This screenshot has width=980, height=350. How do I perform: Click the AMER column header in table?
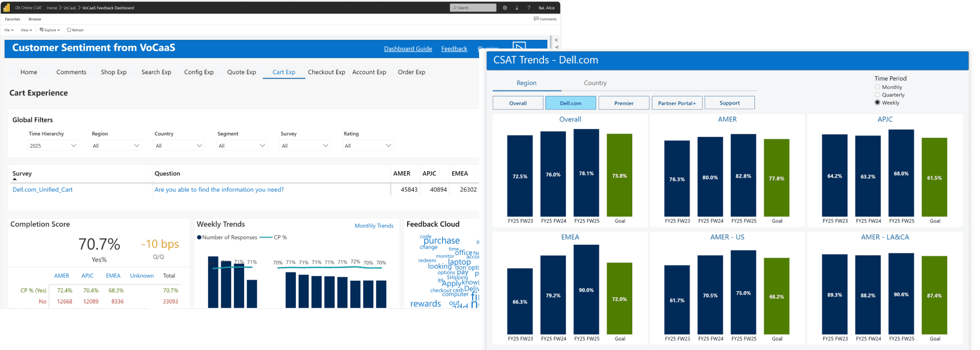[402, 173]
